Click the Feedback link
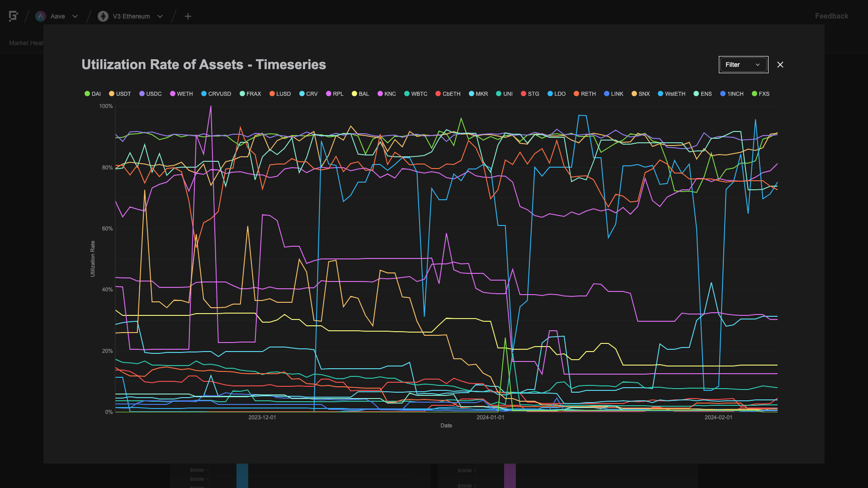The width and height of the screenshot is (868, 488). [831, 16]
